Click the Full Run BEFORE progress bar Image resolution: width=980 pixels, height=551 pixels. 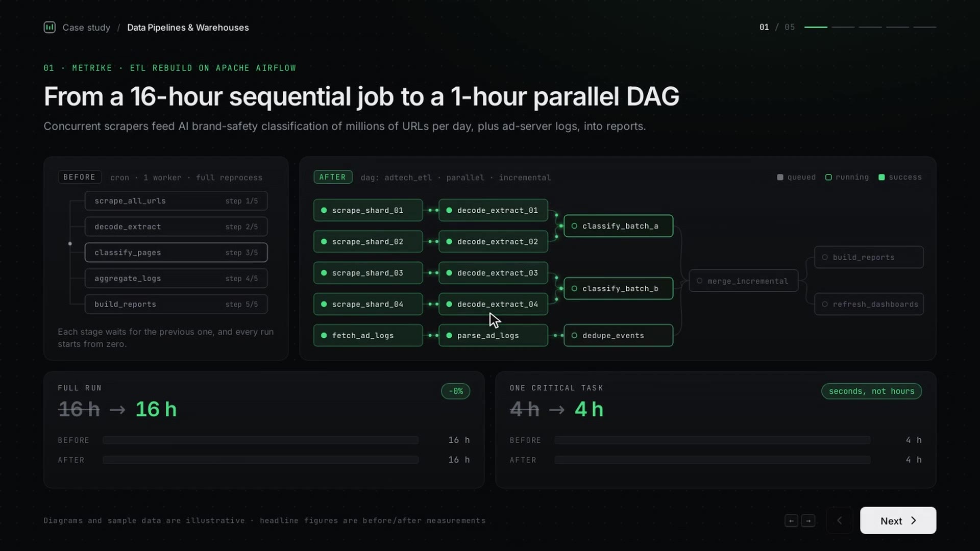tap(260, 440)
